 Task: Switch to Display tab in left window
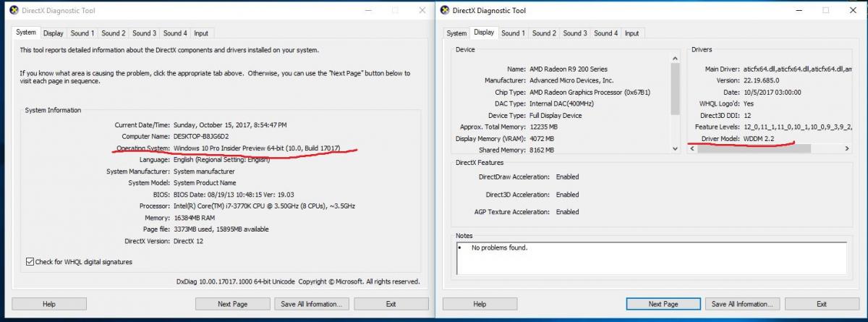(x=53, y=33)
